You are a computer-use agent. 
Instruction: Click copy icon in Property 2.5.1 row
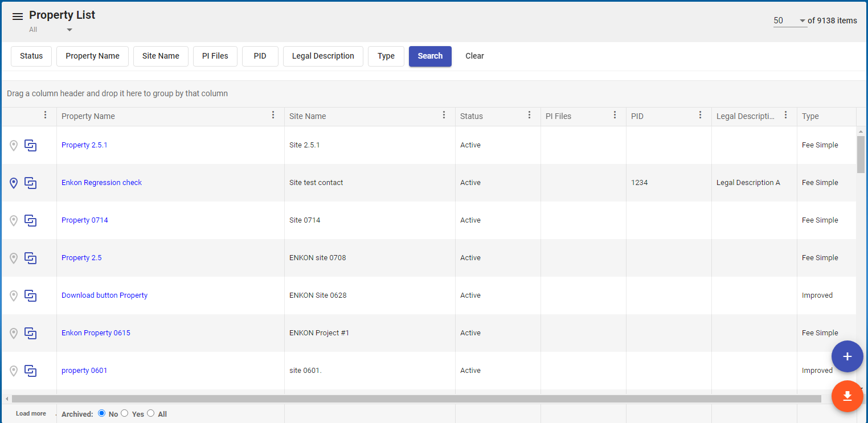point(31,146)
